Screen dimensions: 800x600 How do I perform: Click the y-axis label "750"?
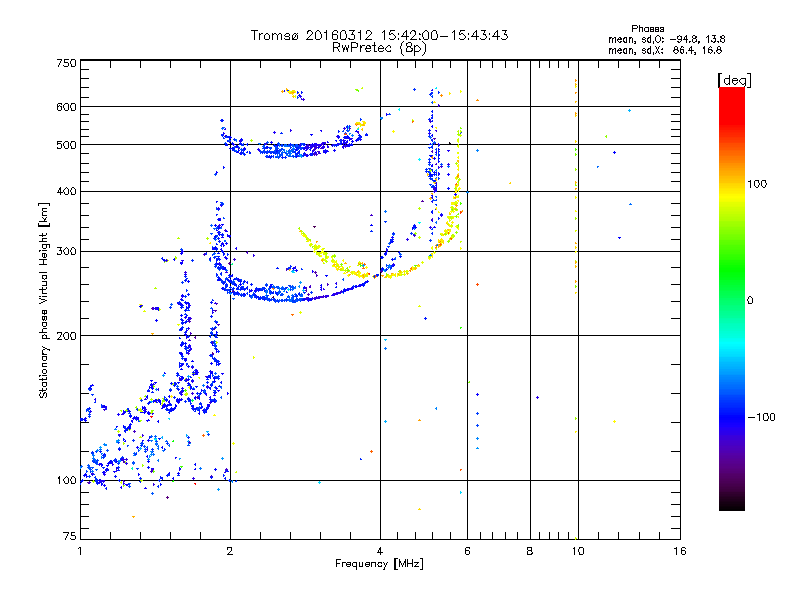tap(66, 63)
